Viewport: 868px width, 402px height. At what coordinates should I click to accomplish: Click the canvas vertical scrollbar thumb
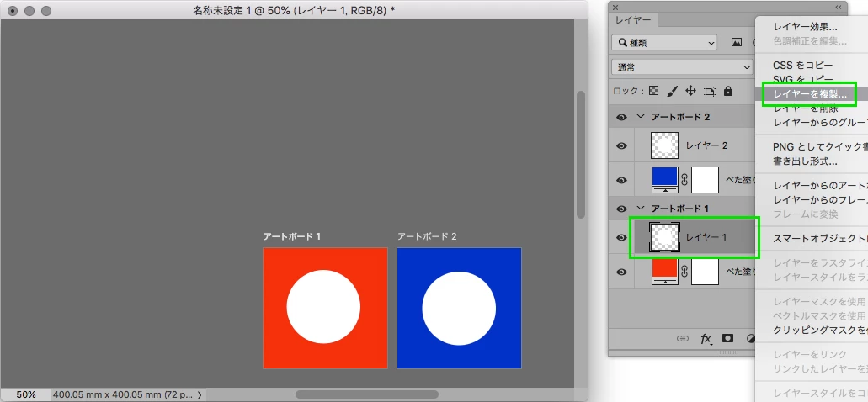pos(581,154)
